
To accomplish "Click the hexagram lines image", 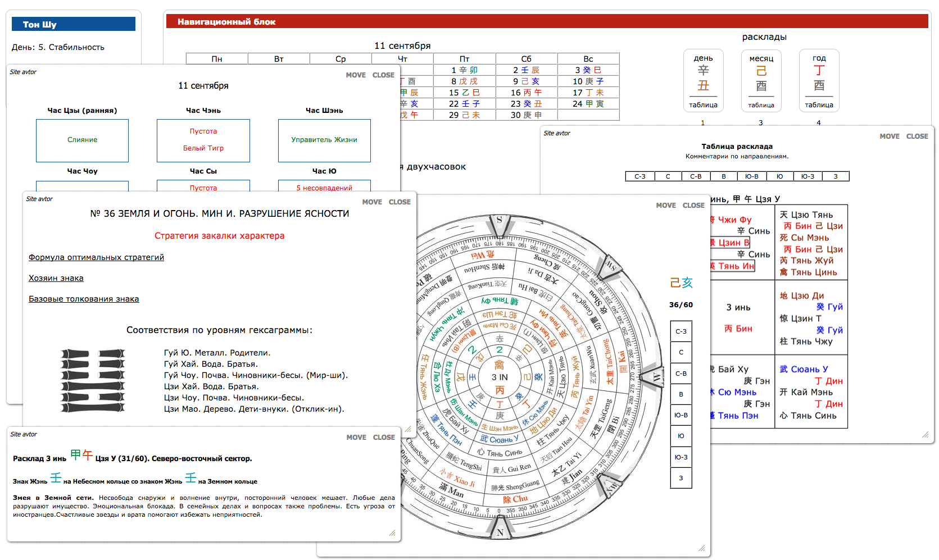I will pyautogui.click(x=93, y=380).
